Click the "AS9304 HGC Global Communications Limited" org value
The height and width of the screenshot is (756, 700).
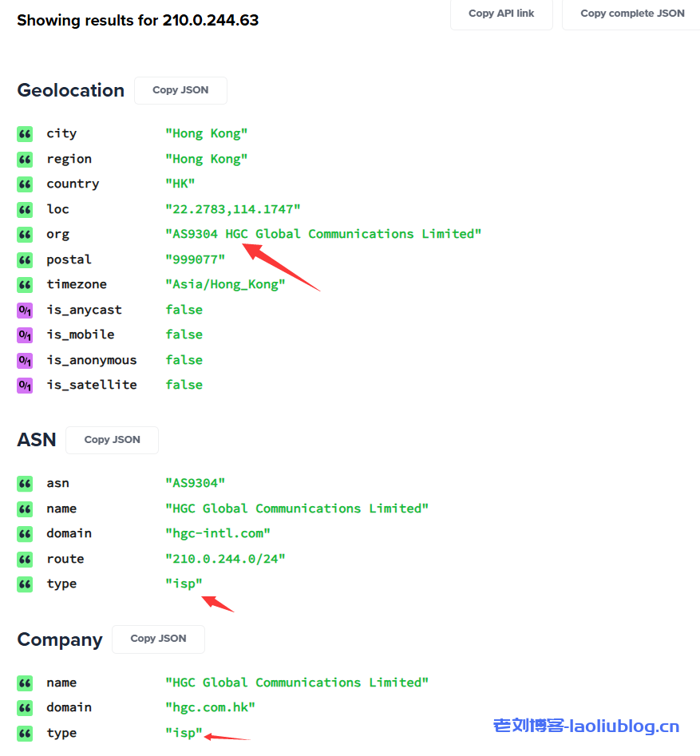[x=322, y=234]
